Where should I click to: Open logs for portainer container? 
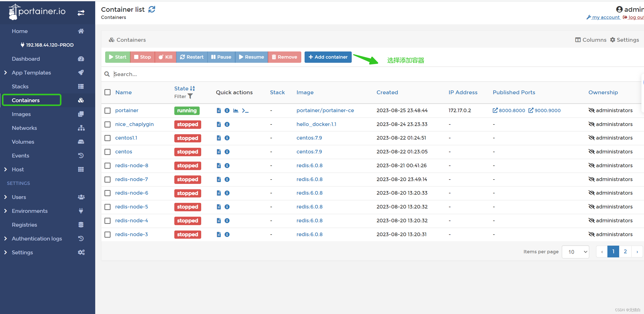219,110
